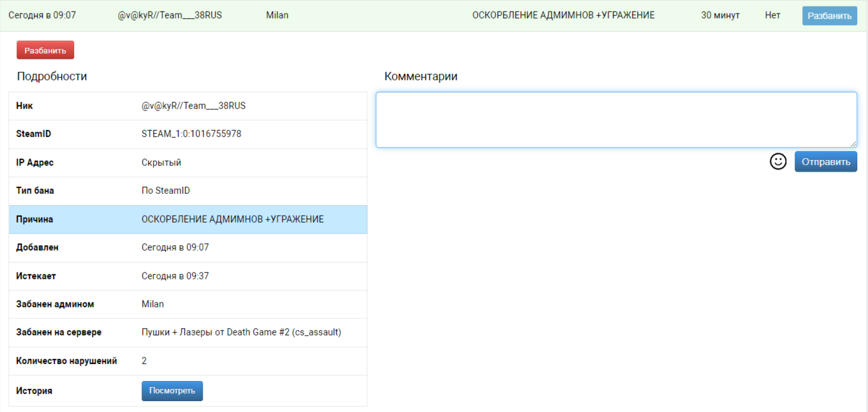Click the blue Разбанить button in top row
The image size is (868, 412).
coord(829,16)
